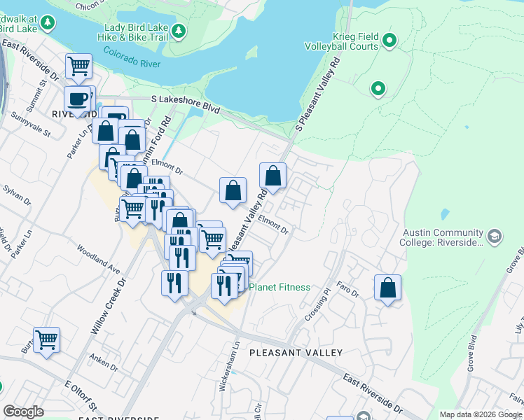
Task: Click the Sunnyvale St street label
Action: coord(31,124)
